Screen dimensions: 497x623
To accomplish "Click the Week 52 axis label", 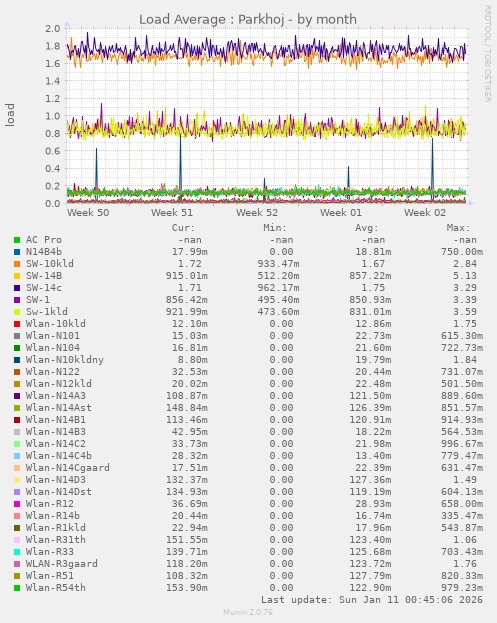I will pos(257,213).
